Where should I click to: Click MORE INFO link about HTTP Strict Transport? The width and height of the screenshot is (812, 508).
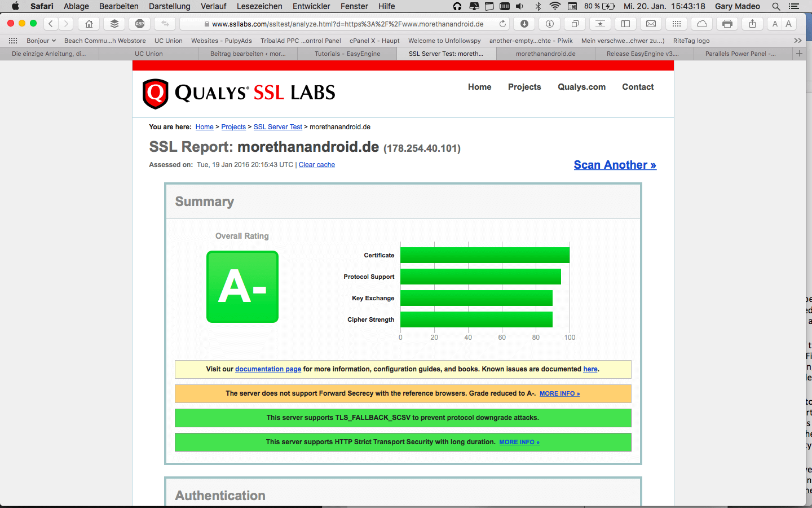click(x=519, y=442)
